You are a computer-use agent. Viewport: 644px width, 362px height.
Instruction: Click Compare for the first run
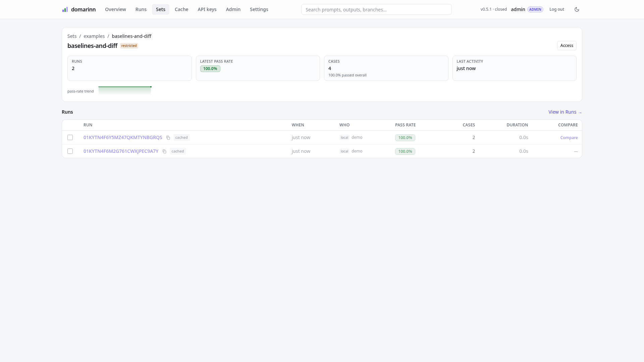(x=569, y=138)
